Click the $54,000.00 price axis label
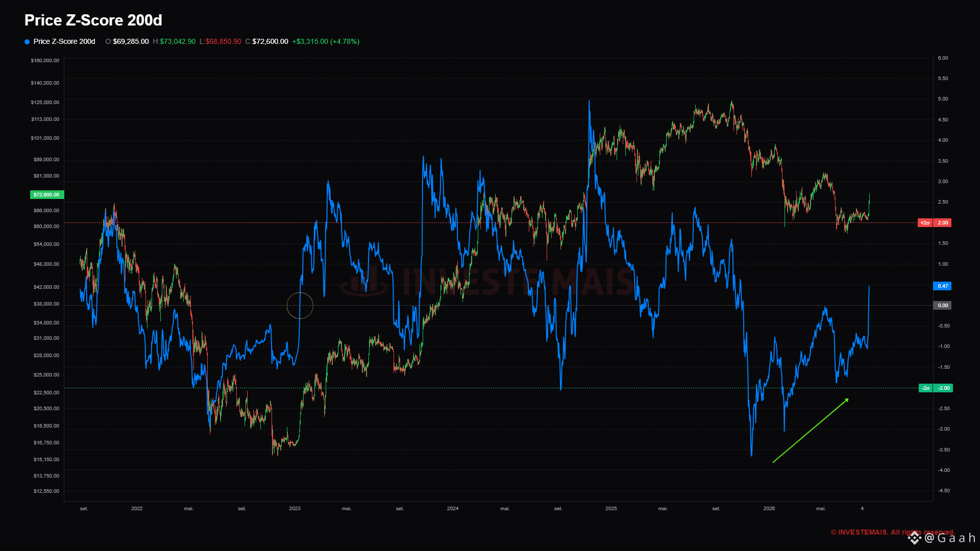This screenshot has height=551, width=980. tap(46, 244)
